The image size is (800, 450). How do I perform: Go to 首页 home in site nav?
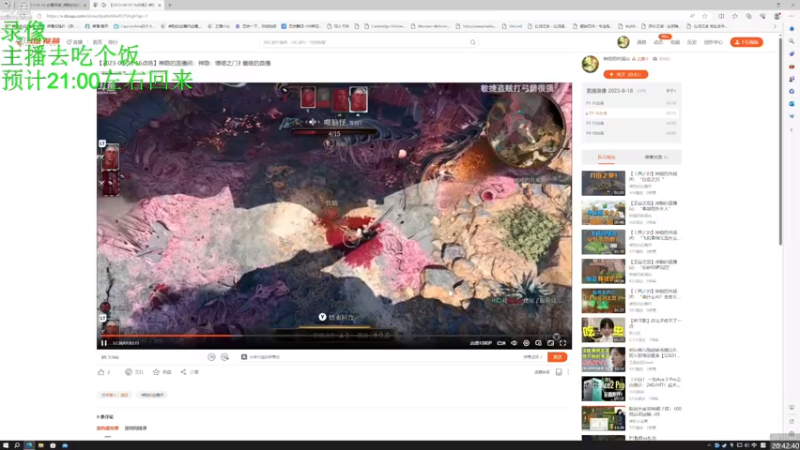(97, 42)
